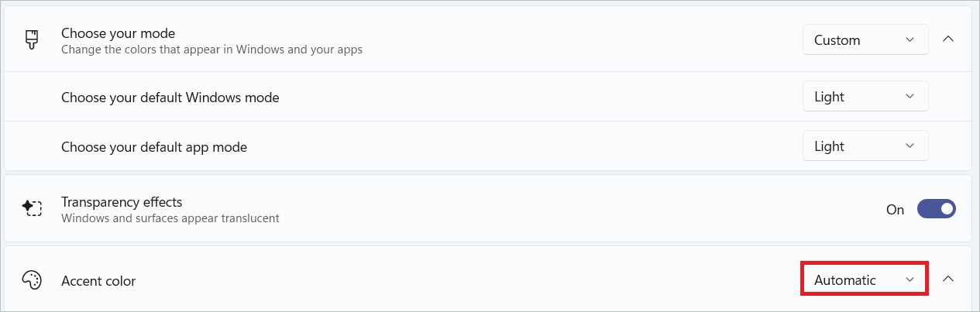Click the paintbrush icon beside Choose your mode
The width and height of the screenshot is (980, 312).
(32, 40)
